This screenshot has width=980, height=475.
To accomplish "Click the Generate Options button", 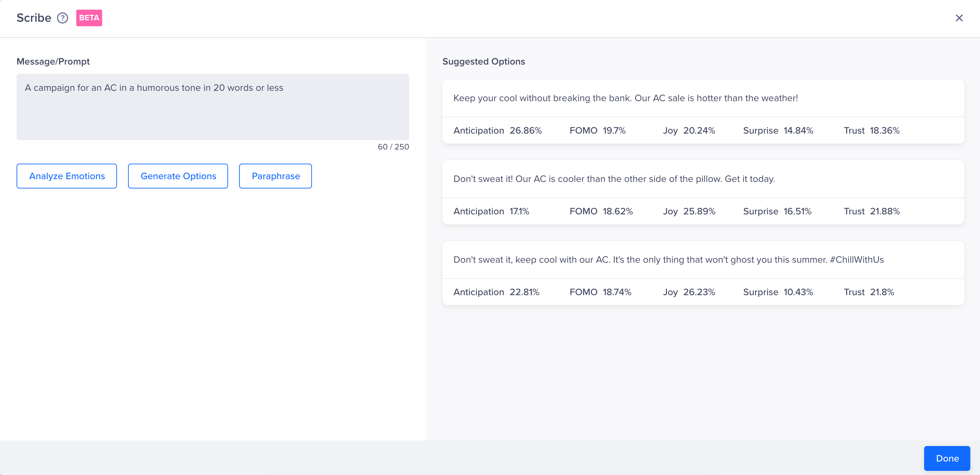I will pos(178,176).
